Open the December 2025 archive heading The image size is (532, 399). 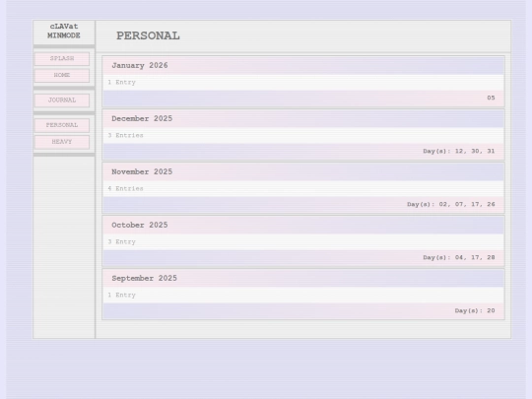142,119
